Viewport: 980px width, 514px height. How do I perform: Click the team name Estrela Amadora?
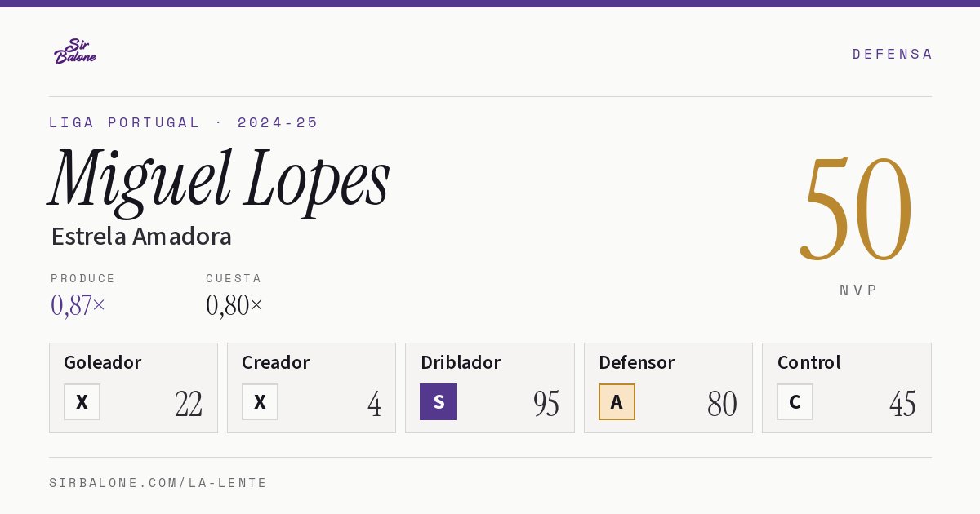(x=141, y=237)
